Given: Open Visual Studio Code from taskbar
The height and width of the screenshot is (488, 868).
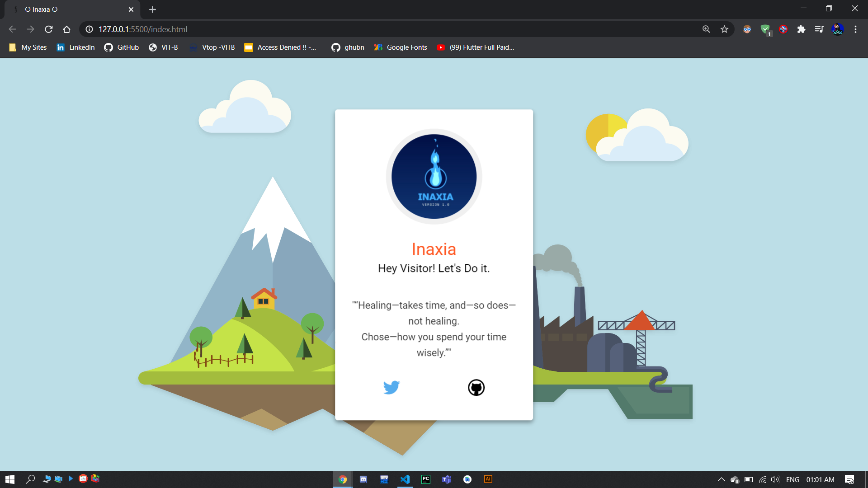Looking at the screenshot, I should pos(405,479).
